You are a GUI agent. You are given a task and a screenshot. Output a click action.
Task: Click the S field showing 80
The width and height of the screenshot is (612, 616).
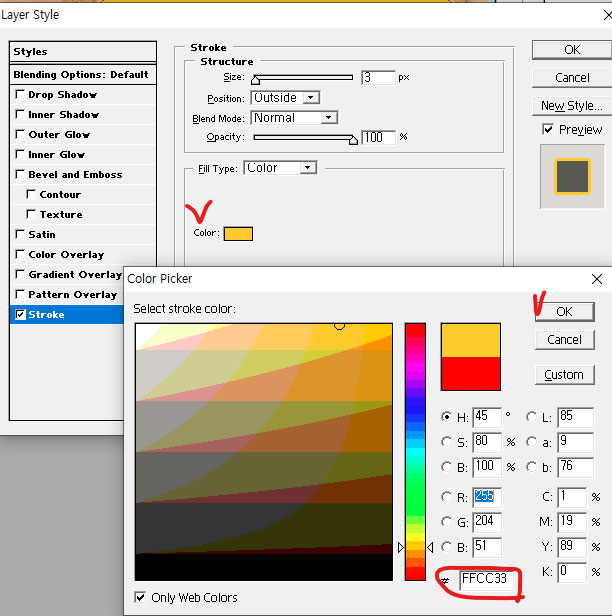tap(487, 442)
